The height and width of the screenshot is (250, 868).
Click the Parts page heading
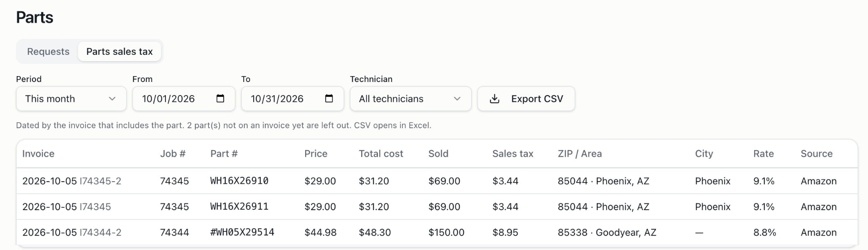(35, 17)
